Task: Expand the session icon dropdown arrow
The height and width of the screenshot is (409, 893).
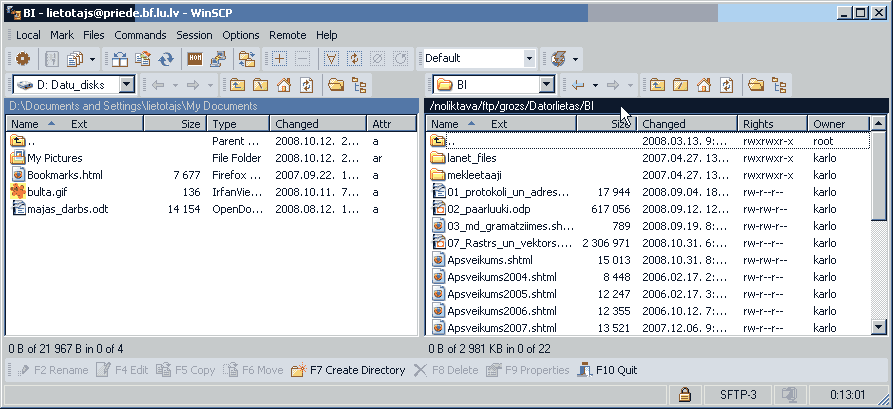Action: pos(575,58)
